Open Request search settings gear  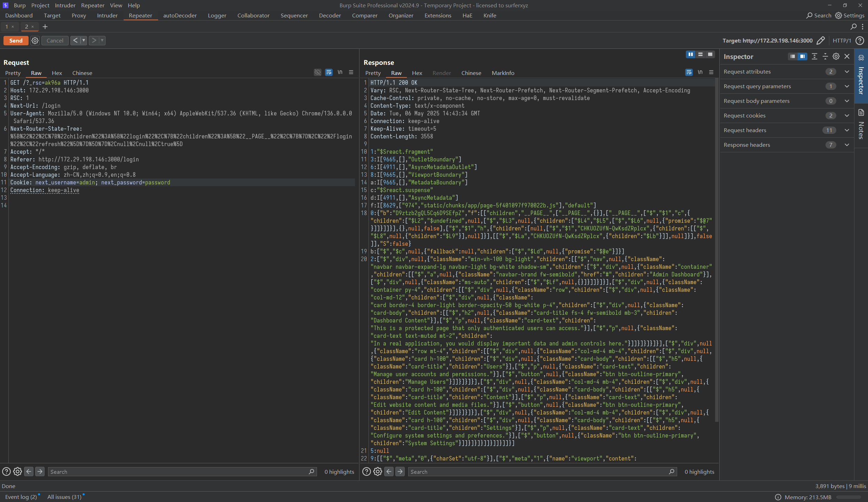(x=17, y=472)
